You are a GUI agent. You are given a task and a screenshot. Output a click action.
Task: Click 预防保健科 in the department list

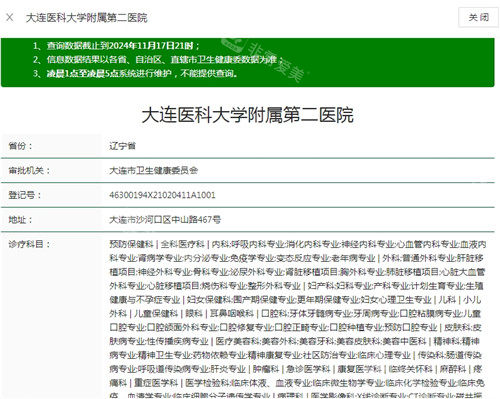tap(131, 244)
